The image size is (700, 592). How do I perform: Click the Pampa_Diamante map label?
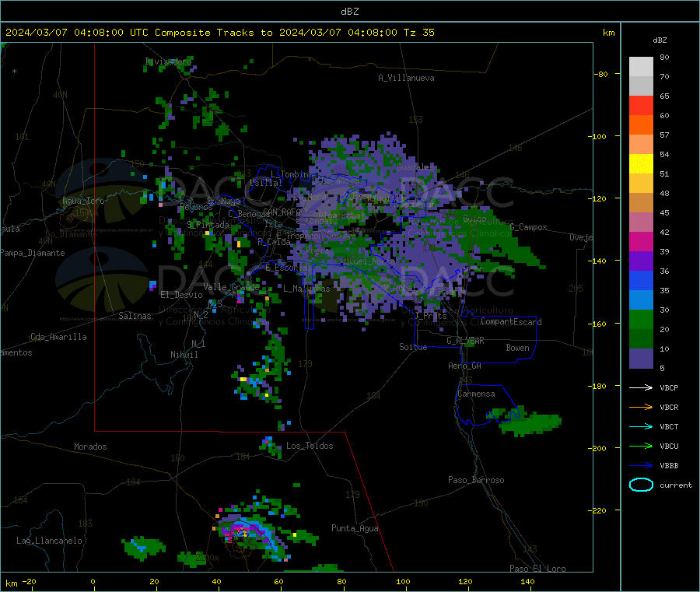[33, 253]
